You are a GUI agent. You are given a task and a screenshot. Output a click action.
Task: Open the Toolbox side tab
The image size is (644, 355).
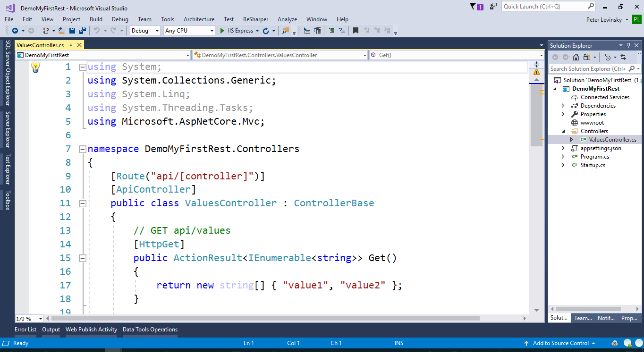pyautogui.click(x=8, y=200)
